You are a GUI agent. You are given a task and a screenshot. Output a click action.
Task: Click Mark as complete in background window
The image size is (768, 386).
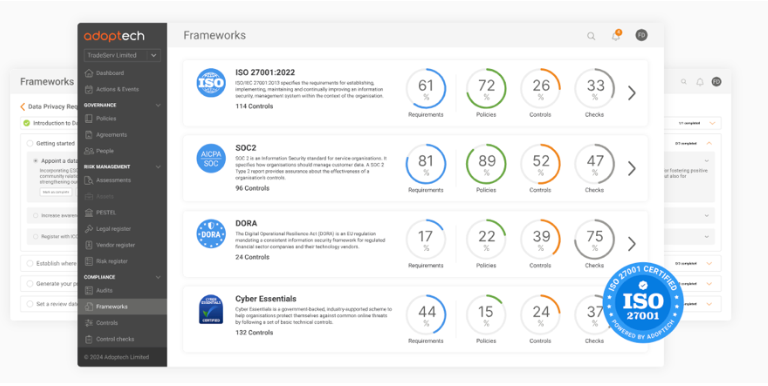click(55, 192)
